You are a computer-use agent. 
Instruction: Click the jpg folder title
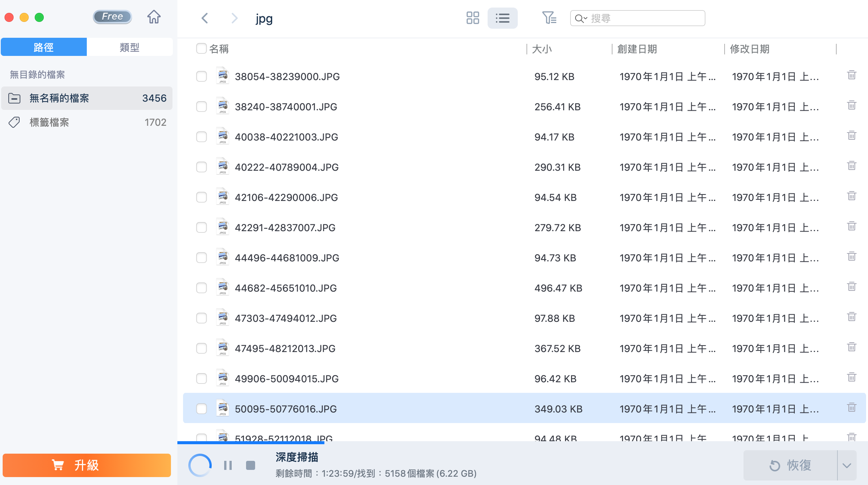click(264, 19)
